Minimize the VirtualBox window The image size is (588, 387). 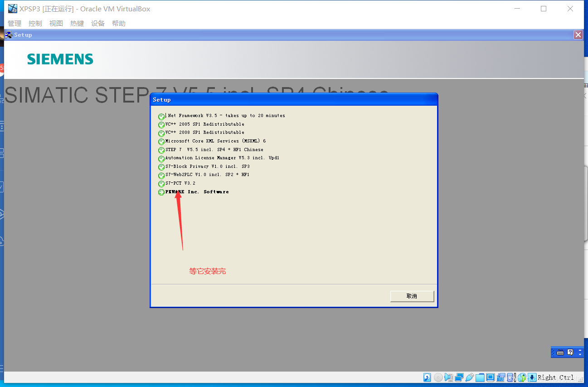pyautogui.click(x=517, y=9)
